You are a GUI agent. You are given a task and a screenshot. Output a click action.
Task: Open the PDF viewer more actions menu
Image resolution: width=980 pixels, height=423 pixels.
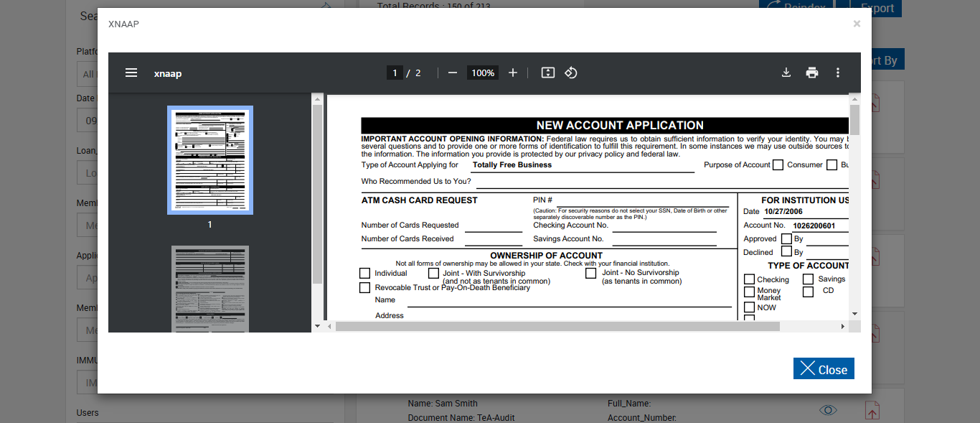(x=837, y=73)
